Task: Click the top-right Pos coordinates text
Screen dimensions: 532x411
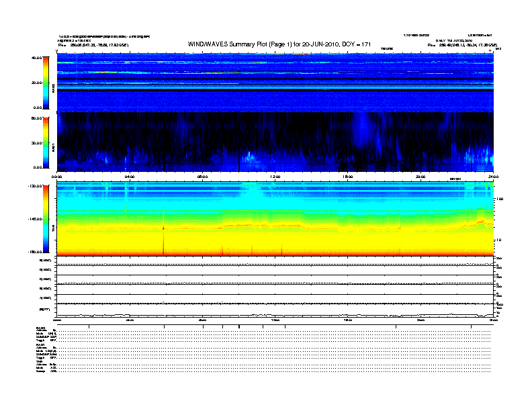Action: [x=462, y=45]
